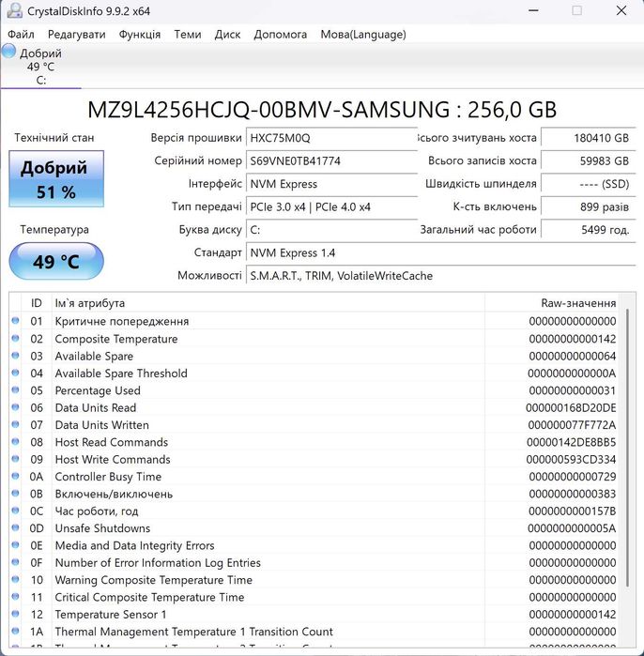Close the CrystalDiskInfo window
The image size is (644, 656).
(621, 10)
